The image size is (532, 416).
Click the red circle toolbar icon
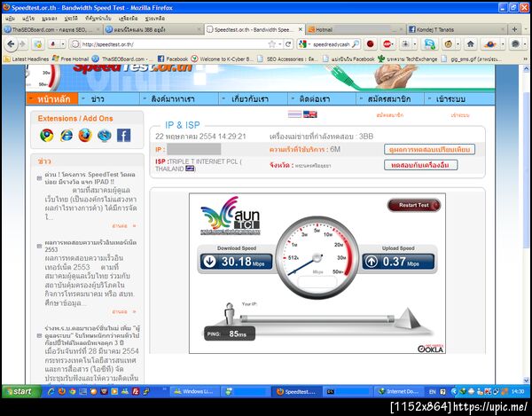point(370,44)
